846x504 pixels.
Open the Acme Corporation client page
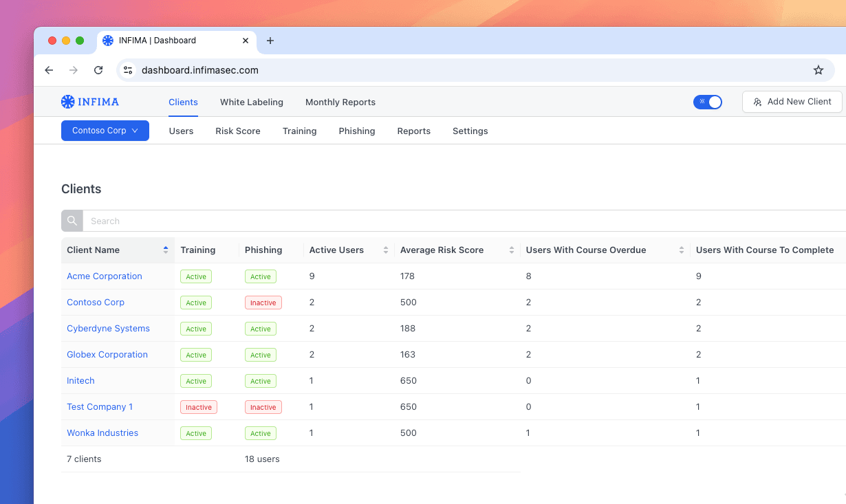[x=104, y=276]
